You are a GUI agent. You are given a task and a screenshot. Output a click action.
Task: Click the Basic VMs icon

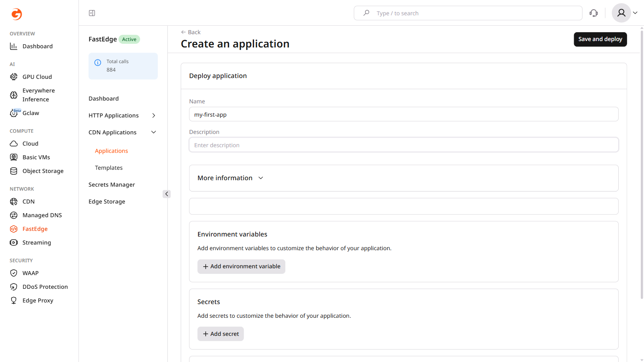point(14,157)
